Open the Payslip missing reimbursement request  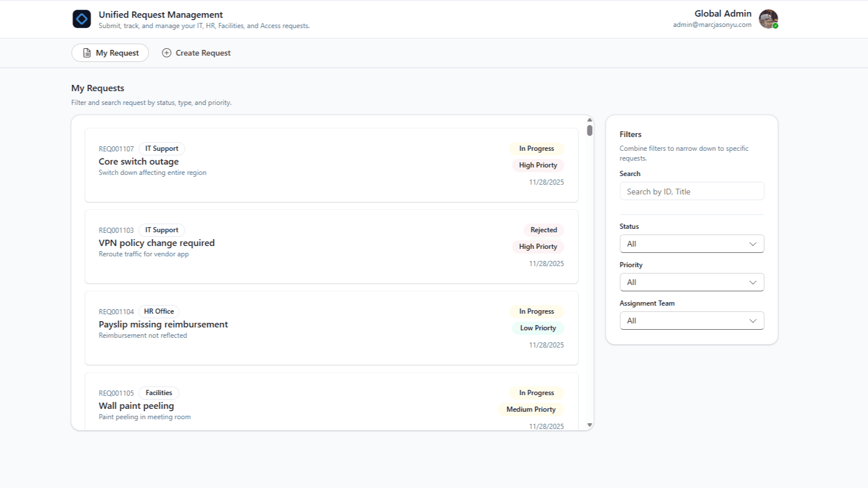(x=163, y=324)
